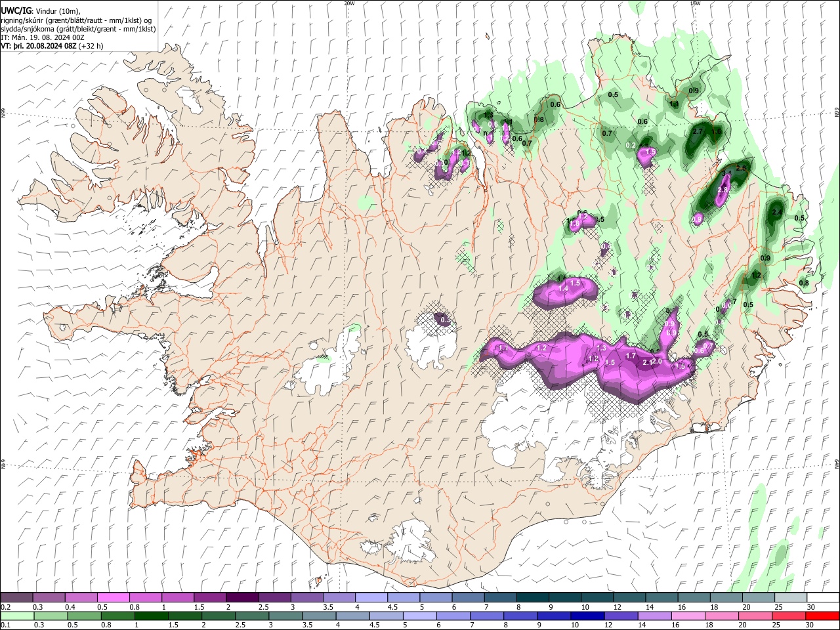Image resolution: width=840 pixels, height=630 pixels.
Task: Pick the dark teal 8 swatch in upper legend row
Action: [x=533, y=597]
